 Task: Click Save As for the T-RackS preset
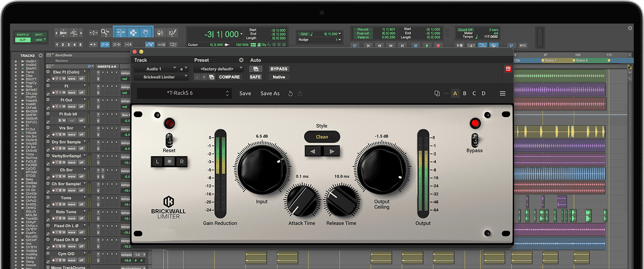pyautogui.click(x=270, y=93)
